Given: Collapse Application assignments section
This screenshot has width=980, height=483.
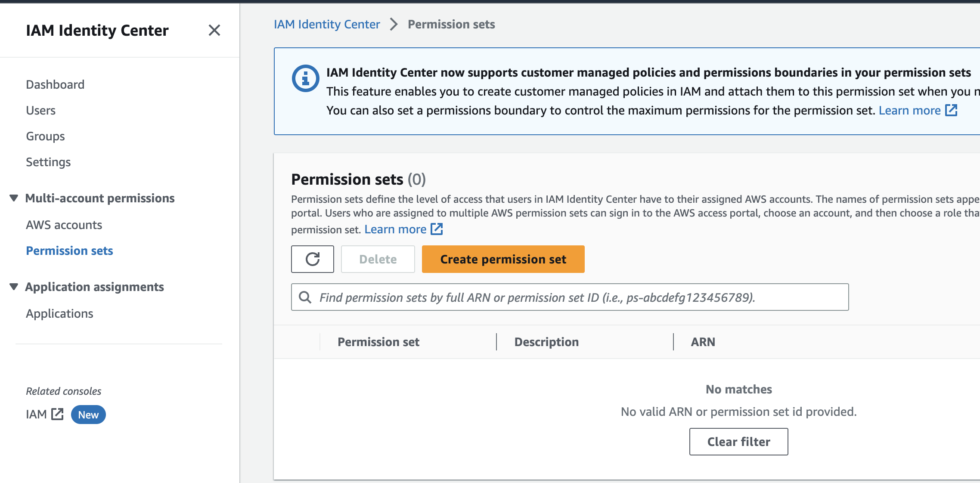Looking at the screenshot, I should click(x=14, y=287).
